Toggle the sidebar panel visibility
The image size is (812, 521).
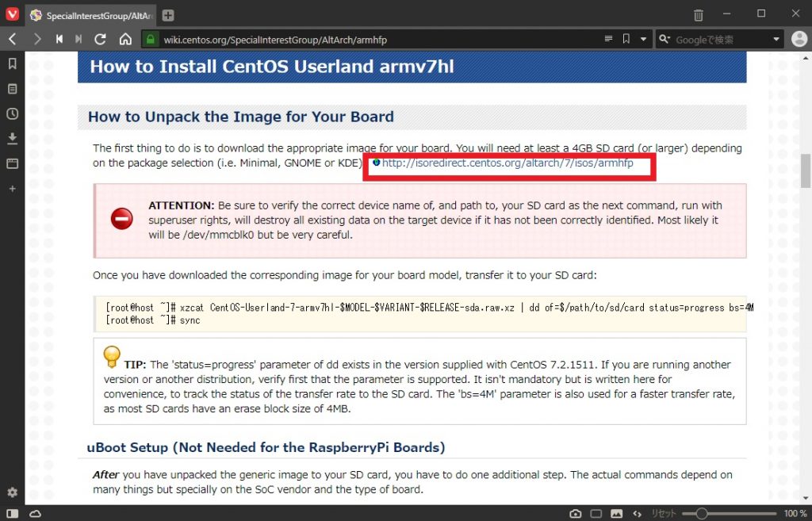(11, 514)
